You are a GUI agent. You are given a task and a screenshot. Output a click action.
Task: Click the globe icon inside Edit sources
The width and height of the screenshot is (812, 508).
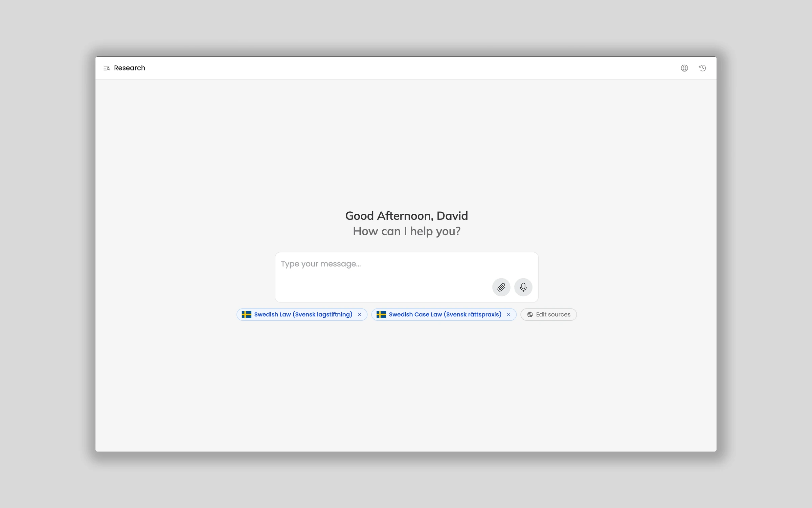click(x=530, y=315)
